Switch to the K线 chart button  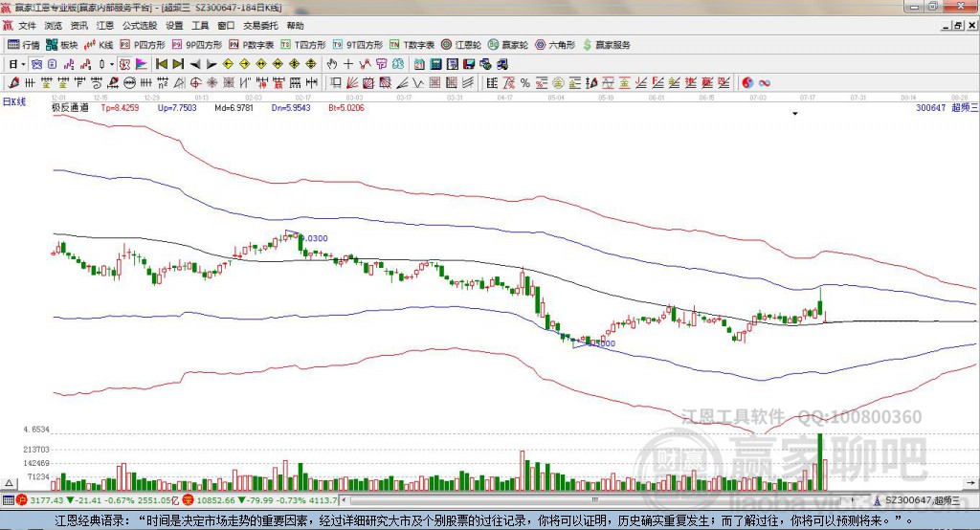click(x=99, y=45)
